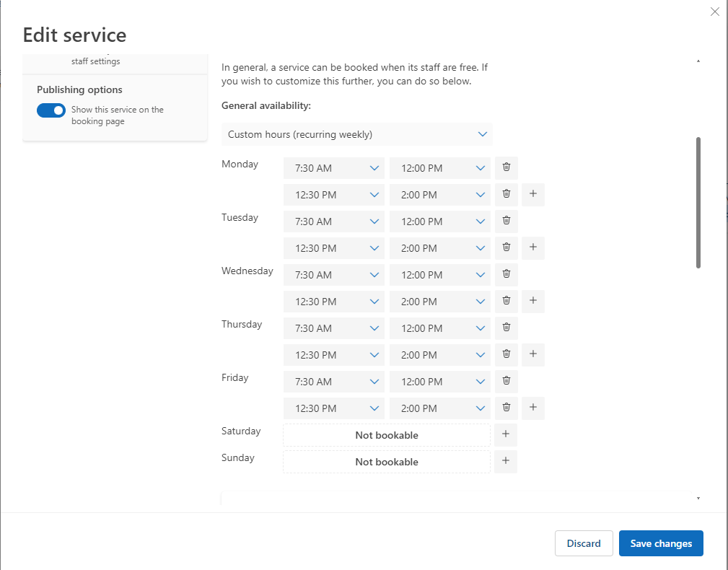Viewport: 728px width, 570px height.
Task: Open Tuesday 7:30 AM start time dropdown
Action: (334, 222)
